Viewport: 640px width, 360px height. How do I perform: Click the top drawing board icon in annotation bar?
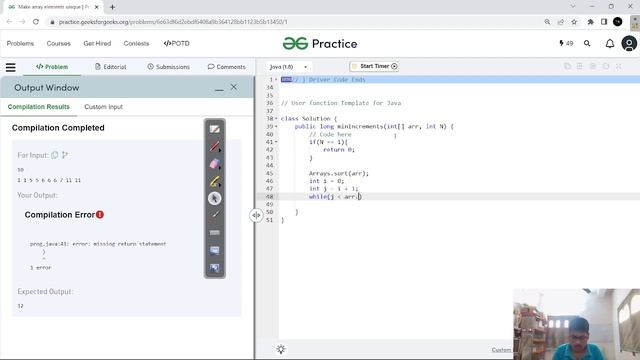pos(215,129)
